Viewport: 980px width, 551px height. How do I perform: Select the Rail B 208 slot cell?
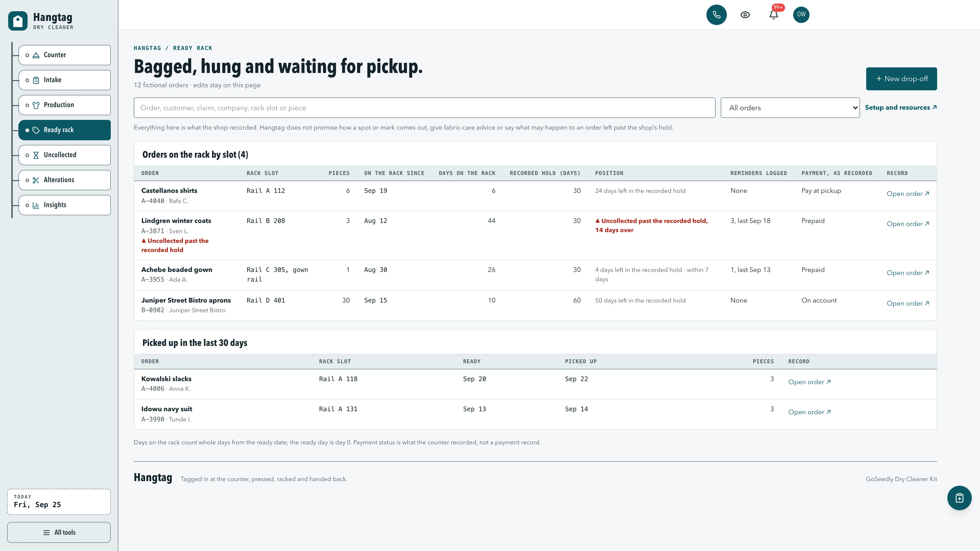pos(265,221)
